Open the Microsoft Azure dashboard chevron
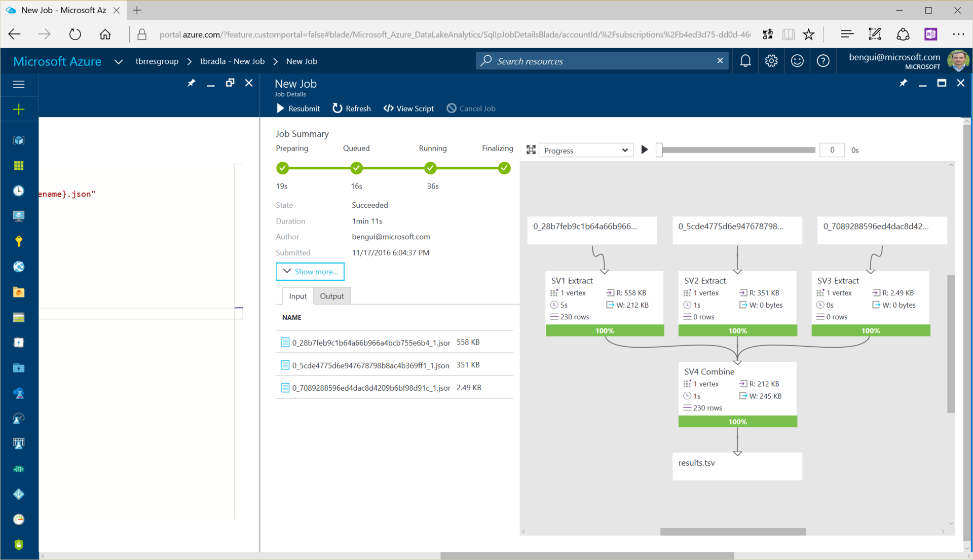This screenshot has height=560, width=973. 118,61
